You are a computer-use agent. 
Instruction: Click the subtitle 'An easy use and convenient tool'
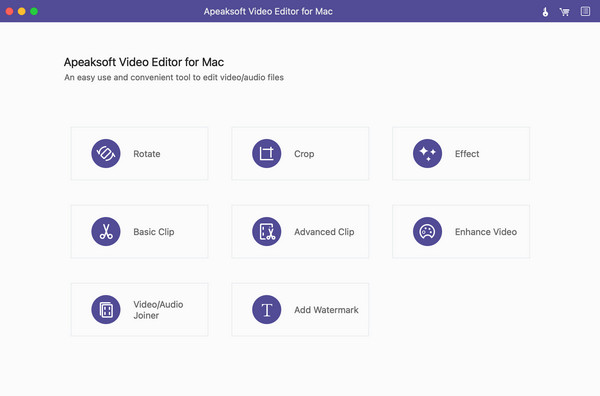174,78
